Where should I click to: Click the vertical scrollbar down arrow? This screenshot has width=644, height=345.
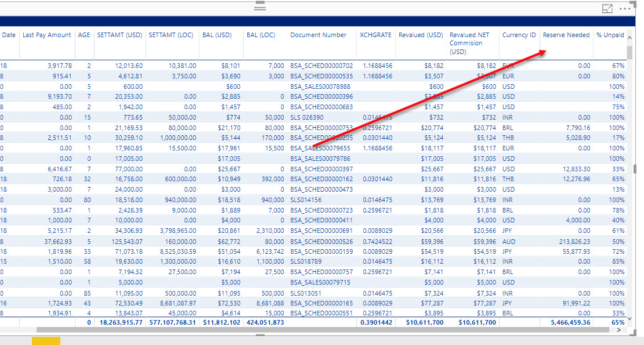coord(629,319)
